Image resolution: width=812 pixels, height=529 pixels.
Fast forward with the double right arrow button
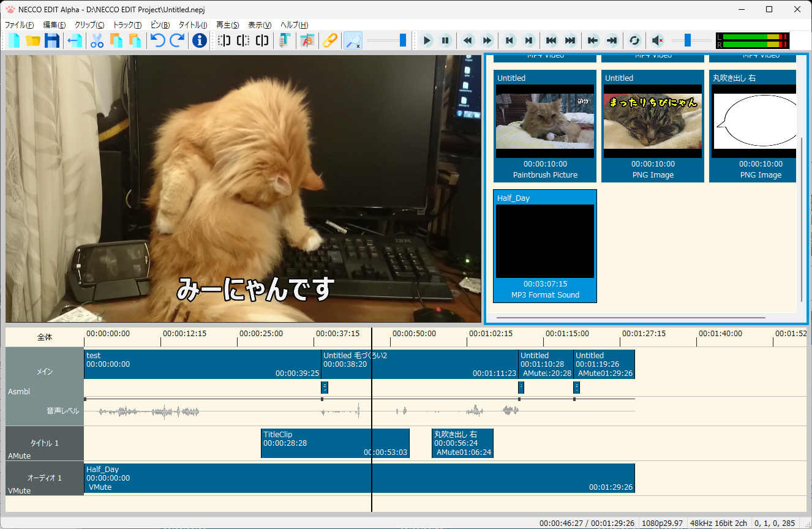pos(487,40)
